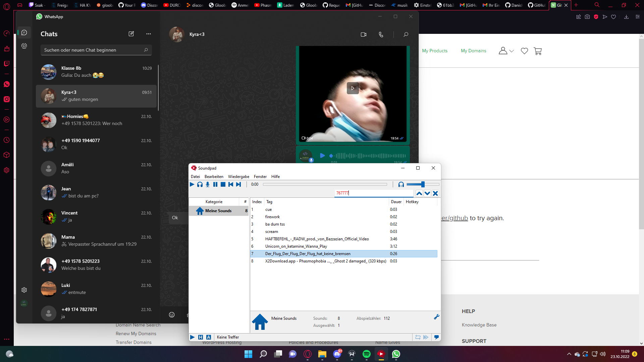644x362 pixels.
Task: Adjust the Soundpad volume slider
Action: click(x=423, y=184)
